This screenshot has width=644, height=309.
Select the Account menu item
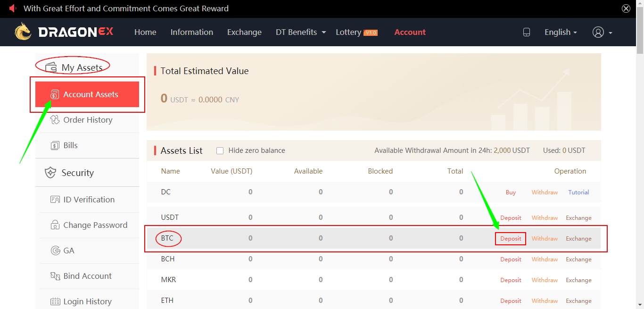coord(410,32)
